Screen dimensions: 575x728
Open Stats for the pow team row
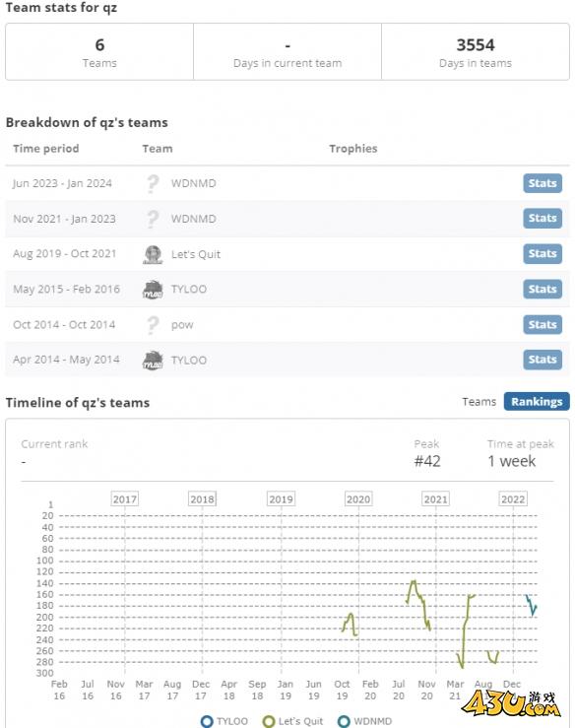(x=543, y=324)
